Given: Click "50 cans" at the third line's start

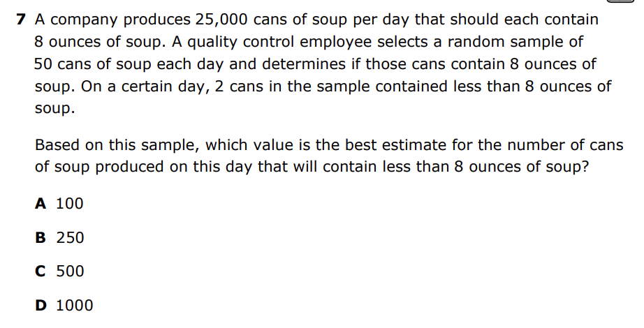Looking at the screenshot, I should (61, 64).
